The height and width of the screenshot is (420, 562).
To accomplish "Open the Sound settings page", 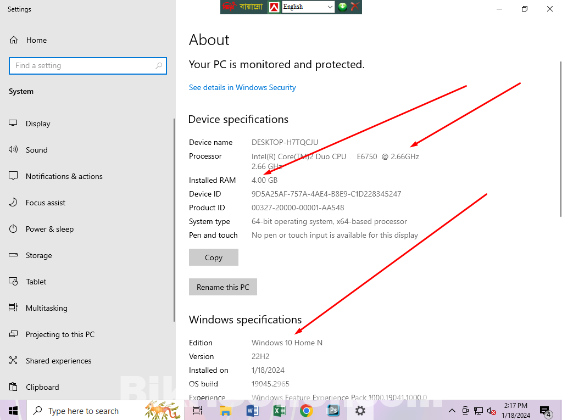I will pyautogui.click(x=28, y=150).
